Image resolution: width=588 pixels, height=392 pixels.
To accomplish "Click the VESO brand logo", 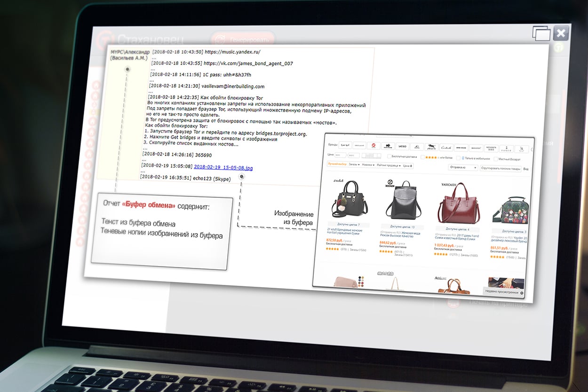I will [402, 146].
